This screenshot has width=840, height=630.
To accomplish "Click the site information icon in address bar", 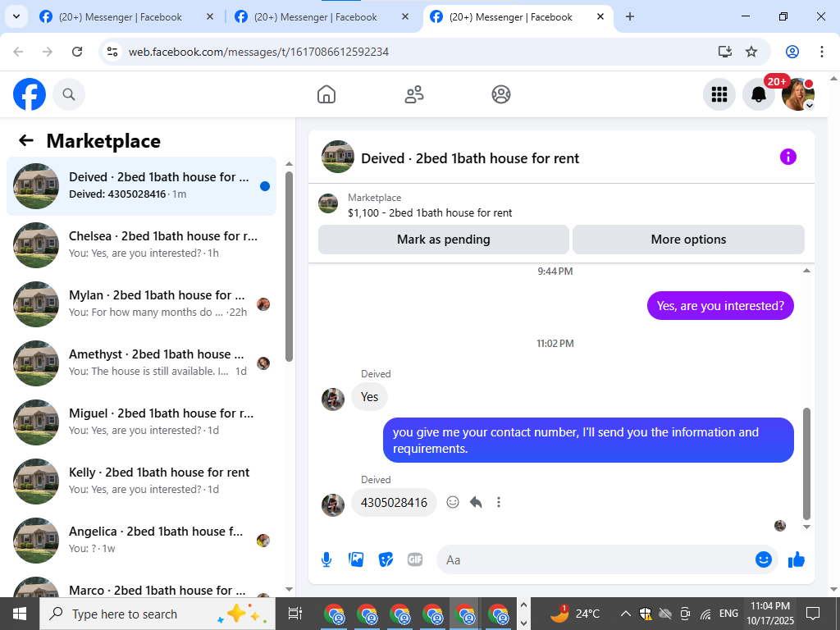I will [x=112, y=52].
